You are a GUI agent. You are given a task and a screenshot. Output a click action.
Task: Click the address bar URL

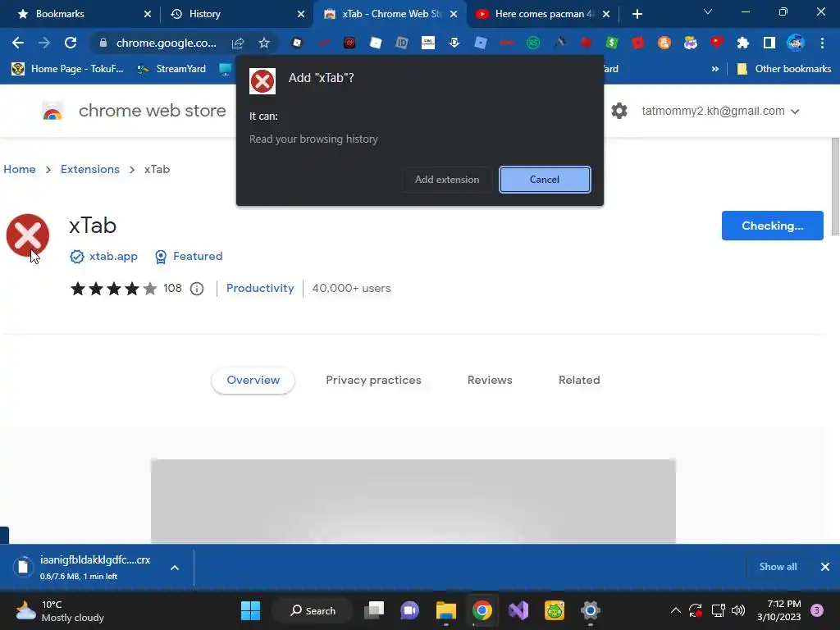click(166, 43)
